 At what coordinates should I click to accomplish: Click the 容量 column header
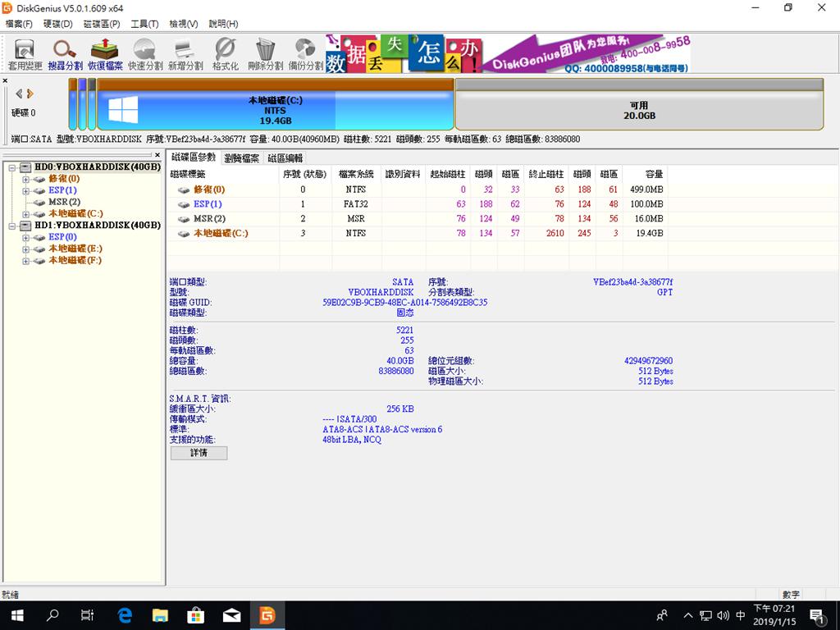645,174
